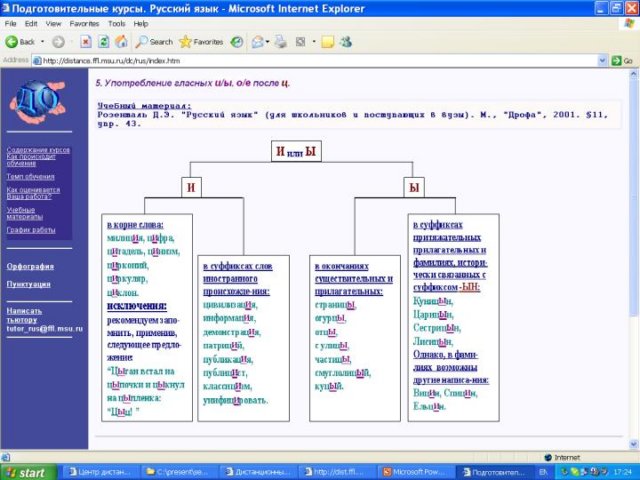
Task: Click 'в окончаниях существительных и' heading
Action: (354, 273)
